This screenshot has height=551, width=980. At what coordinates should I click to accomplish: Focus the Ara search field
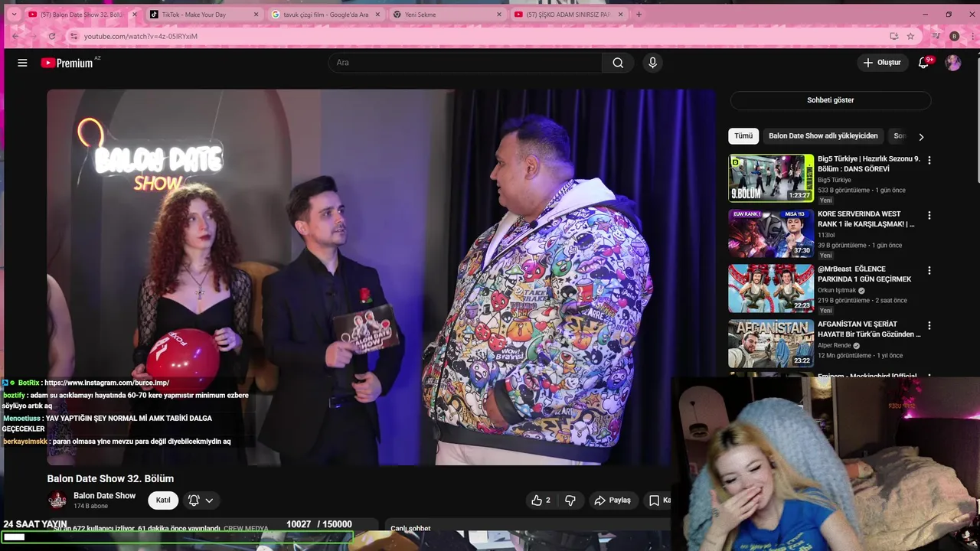click(465, 63)
